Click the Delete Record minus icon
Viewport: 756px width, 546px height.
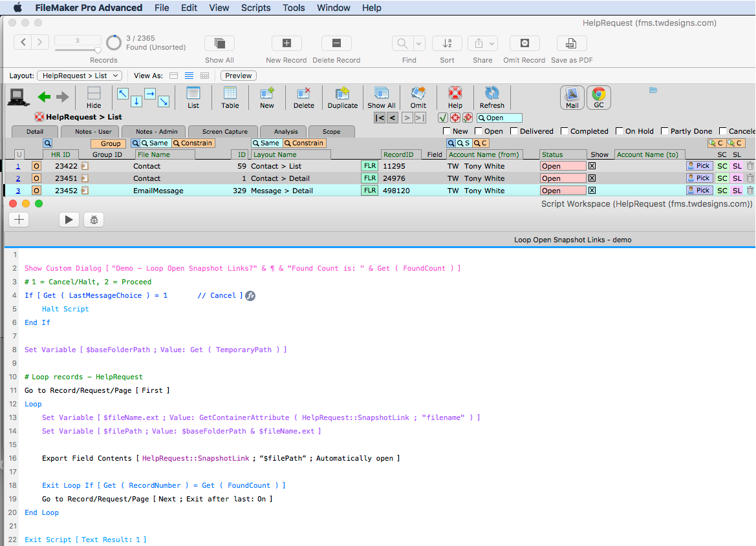point(336,43)
